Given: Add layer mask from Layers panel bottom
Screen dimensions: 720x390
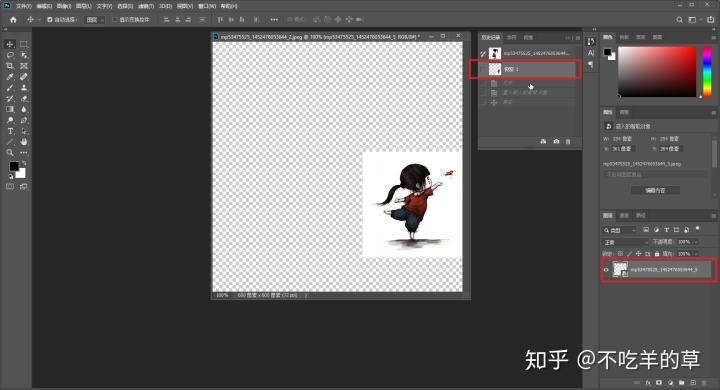Looking at the screenshot, I should pos(659,383).
